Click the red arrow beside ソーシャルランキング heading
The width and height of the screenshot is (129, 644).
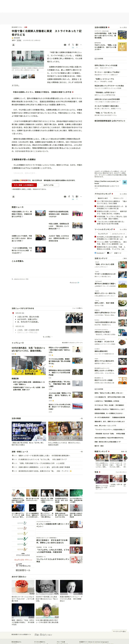point(114,229)
